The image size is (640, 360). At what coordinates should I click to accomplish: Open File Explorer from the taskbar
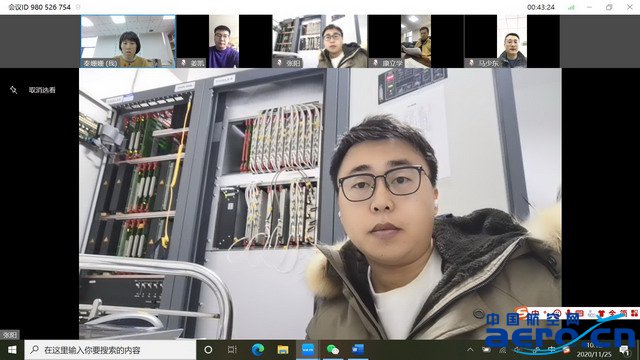point(283,350)
